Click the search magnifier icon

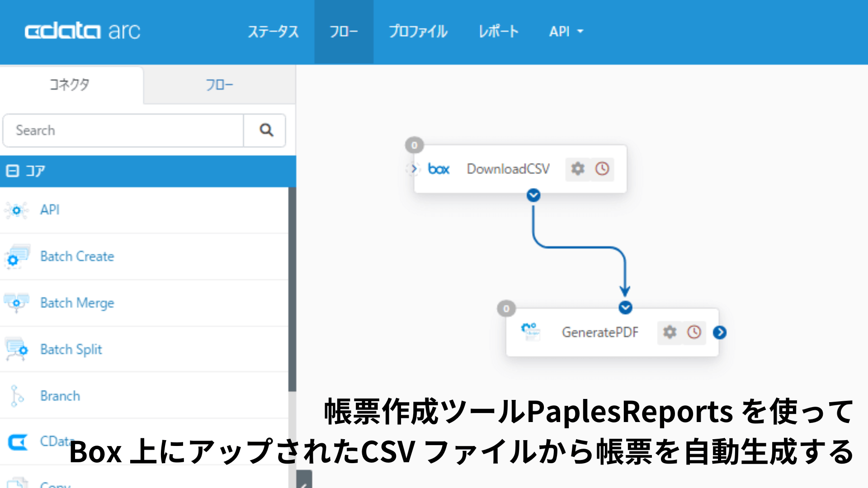(265, 130)
